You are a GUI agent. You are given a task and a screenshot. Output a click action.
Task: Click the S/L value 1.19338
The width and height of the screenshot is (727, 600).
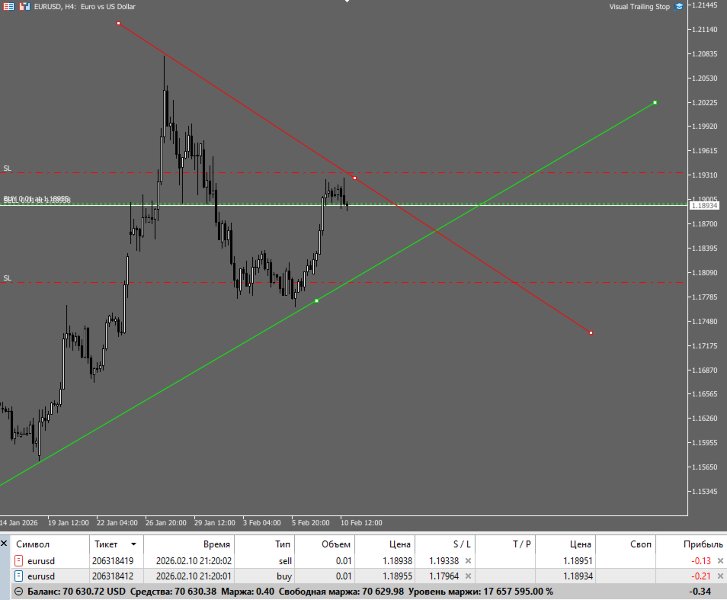(444, 561)
